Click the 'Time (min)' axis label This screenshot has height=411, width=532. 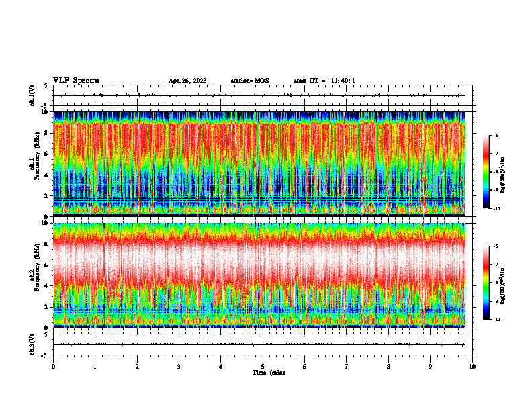point(269,373)
